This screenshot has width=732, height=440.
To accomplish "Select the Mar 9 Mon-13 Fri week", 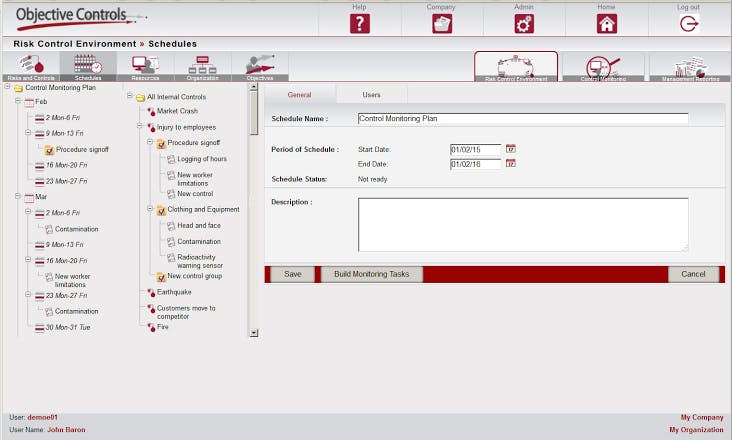I will tap(64, 244).
